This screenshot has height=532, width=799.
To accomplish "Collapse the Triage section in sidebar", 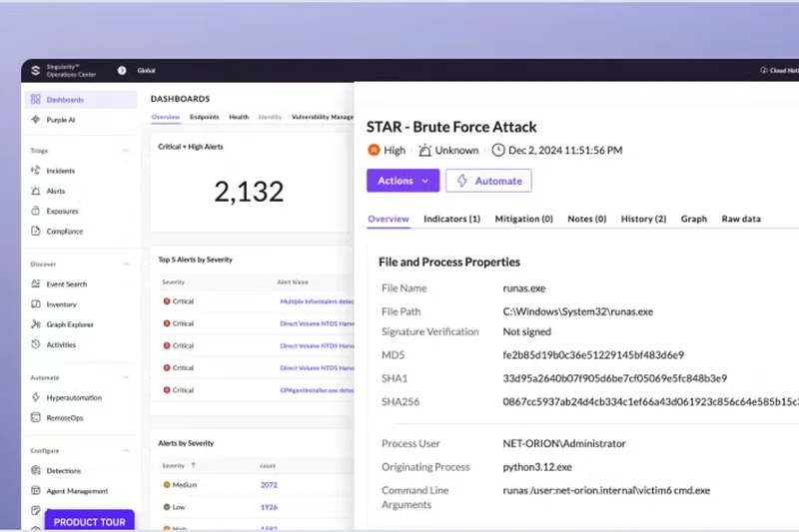I will pyautogui.click(x=126, y=151).
